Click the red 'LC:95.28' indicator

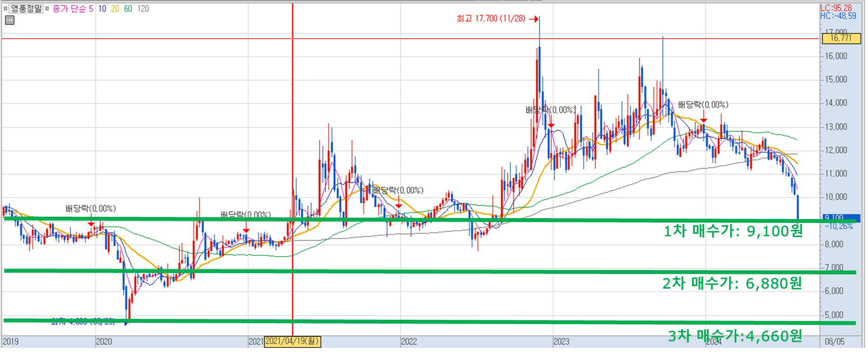pos(836,8)
